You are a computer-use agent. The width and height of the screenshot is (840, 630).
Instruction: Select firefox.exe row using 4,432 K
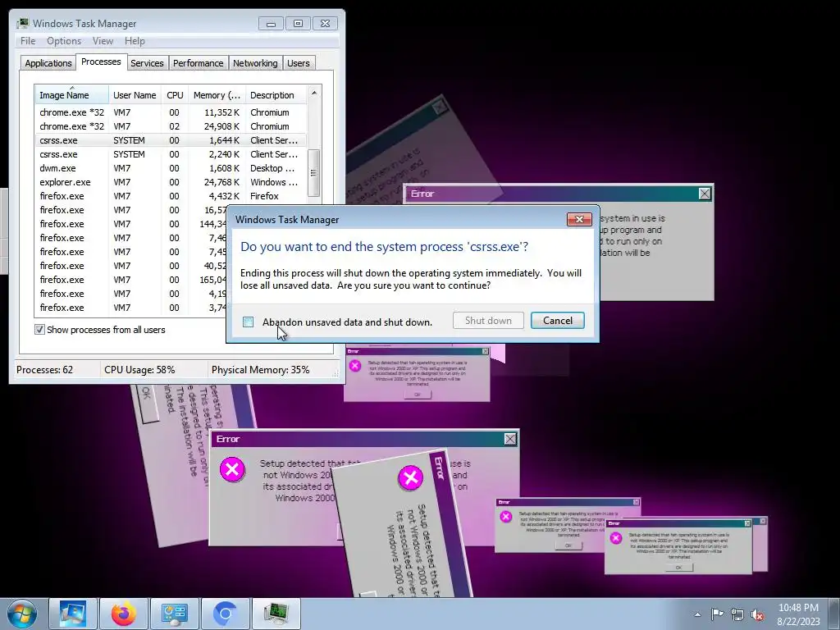point(171,196)
